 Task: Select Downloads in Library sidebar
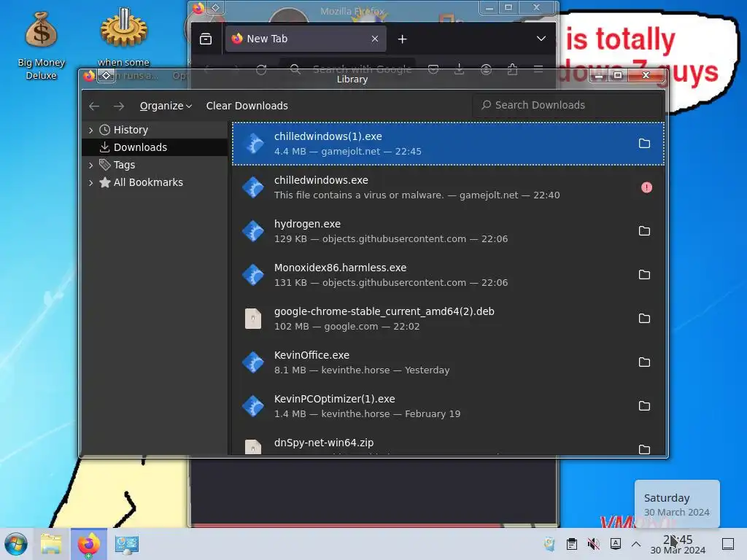pyautogui.click(x=155, y=147)
